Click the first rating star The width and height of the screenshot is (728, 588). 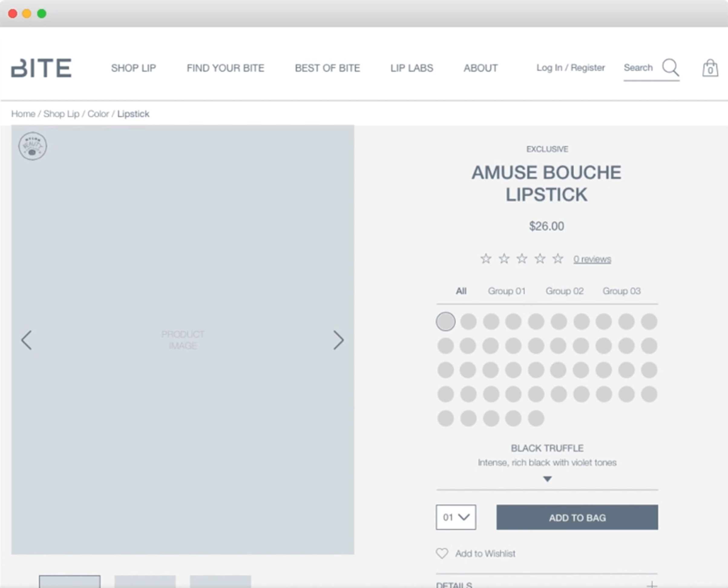[x=486, y=259]
